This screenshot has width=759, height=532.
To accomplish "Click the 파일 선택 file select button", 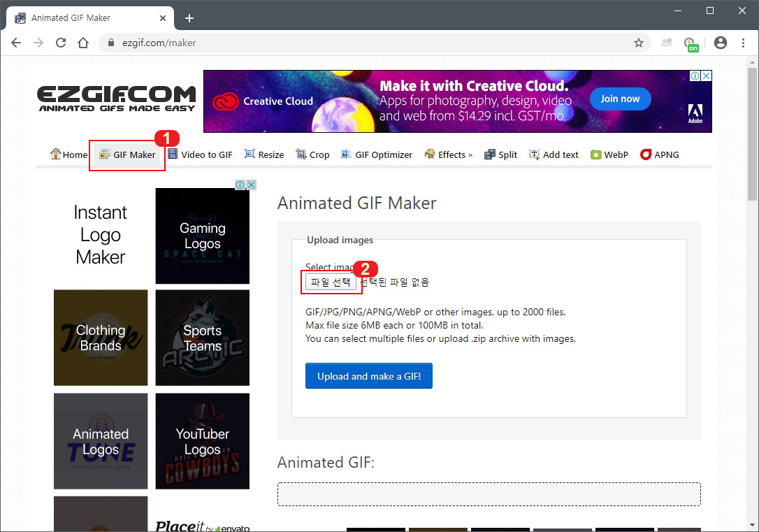I will click(x=331, y=282).
